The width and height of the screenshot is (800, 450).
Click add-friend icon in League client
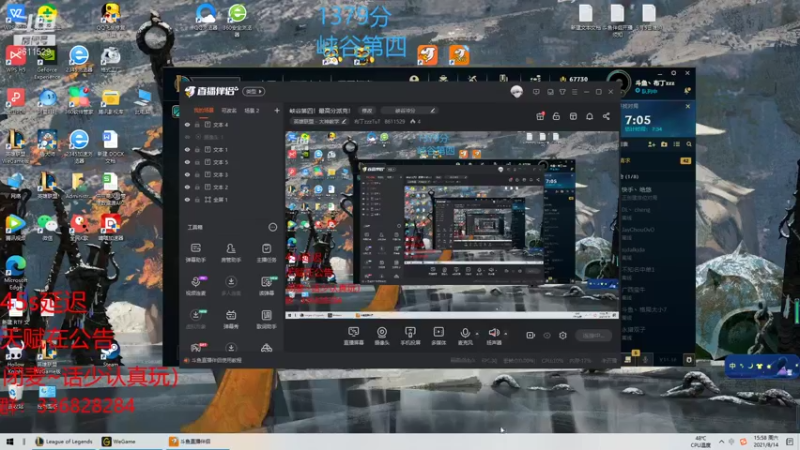point(652,144)
